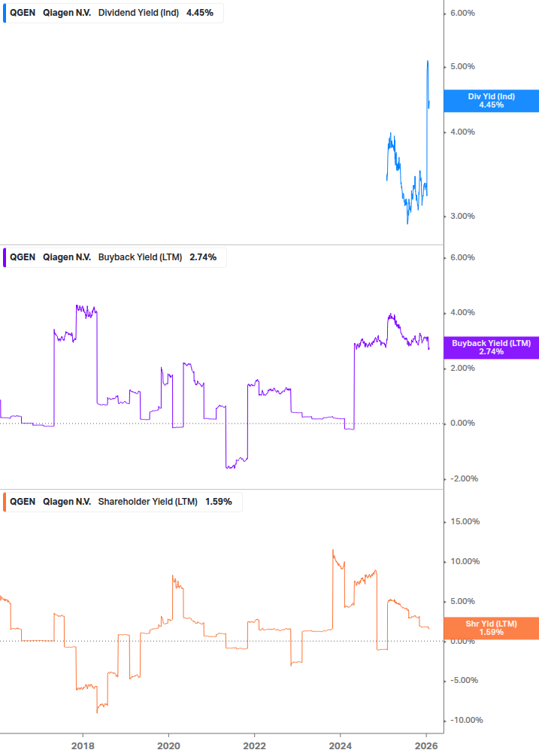
Task: Click the orange color bar beside Shareholder Yield legend
Action: pos(5,502)
